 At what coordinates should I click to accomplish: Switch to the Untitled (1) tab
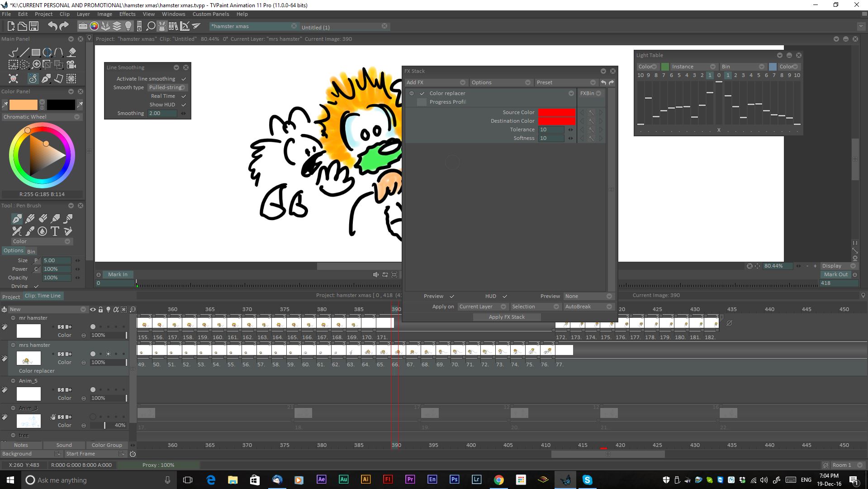344,27
